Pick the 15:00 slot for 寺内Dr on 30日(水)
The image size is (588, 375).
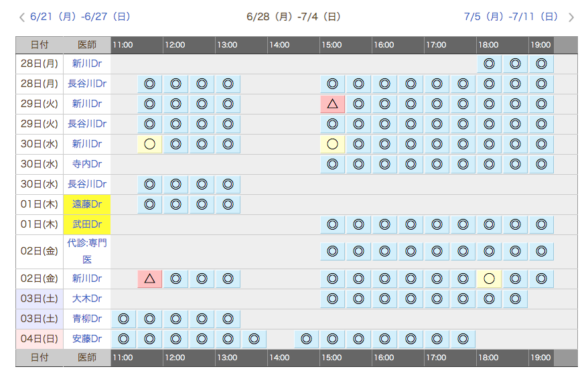(x=332, y=164)
